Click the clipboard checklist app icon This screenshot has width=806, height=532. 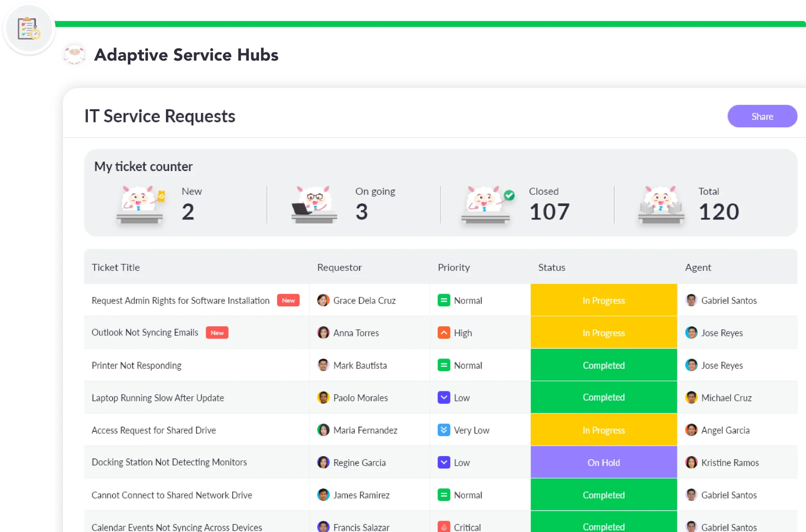29,28
